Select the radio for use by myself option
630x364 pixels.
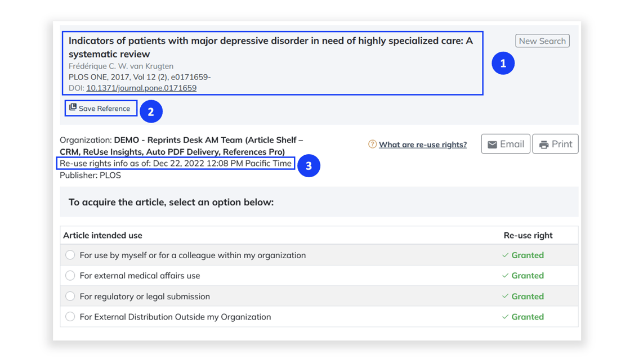point(70,254)
